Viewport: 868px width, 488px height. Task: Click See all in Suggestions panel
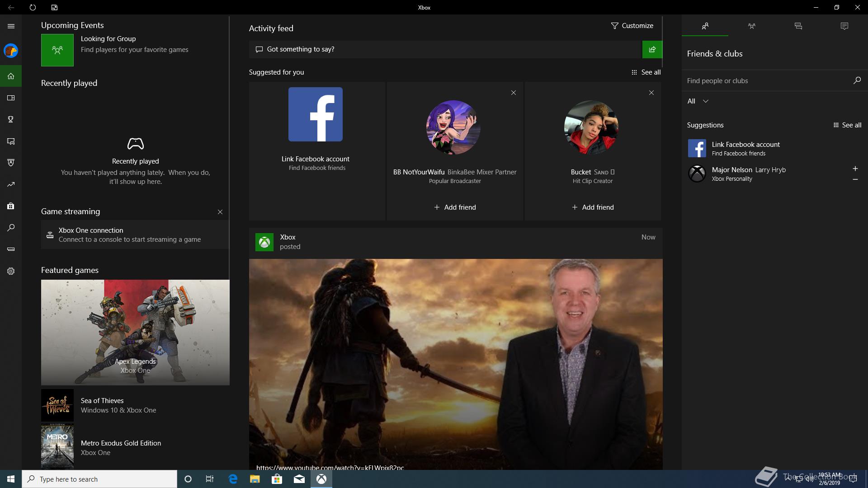pyautogui.click(x=847, y=125)
